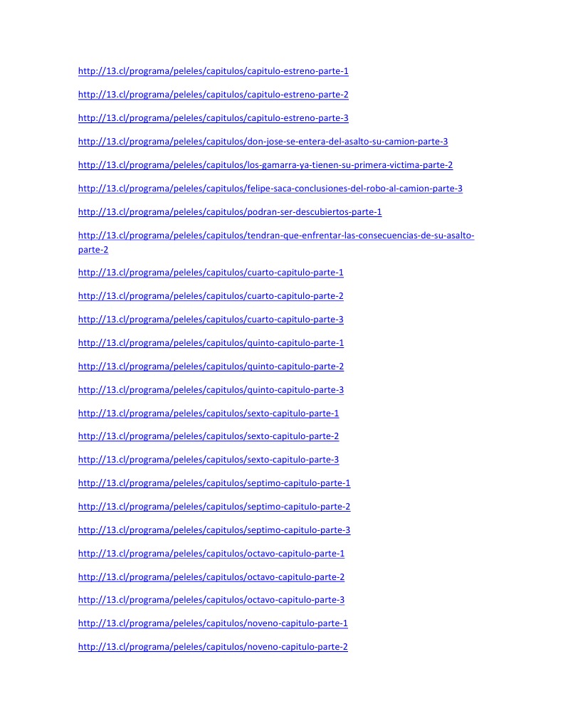Open the capitulo-estreno-parte-3 link

pyautogui.click(x=214, y=118)
